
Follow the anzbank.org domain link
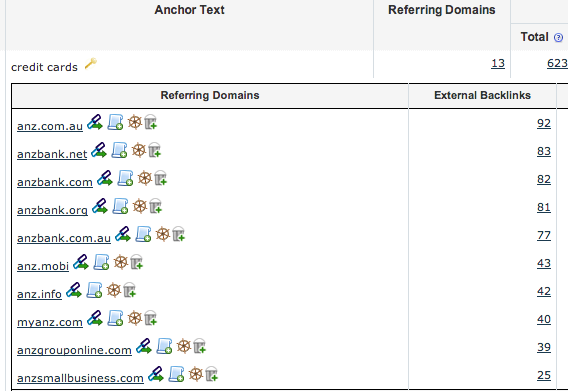(53, 210)
